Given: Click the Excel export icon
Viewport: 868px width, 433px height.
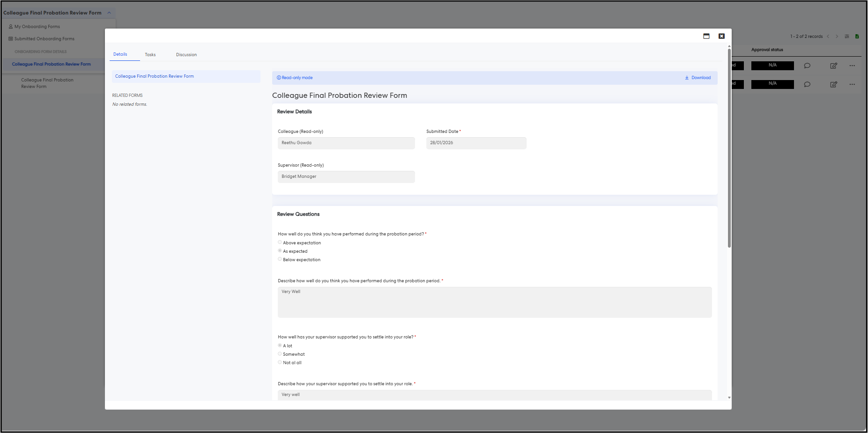Looking at the screenshot, I should tap(857, 37).
